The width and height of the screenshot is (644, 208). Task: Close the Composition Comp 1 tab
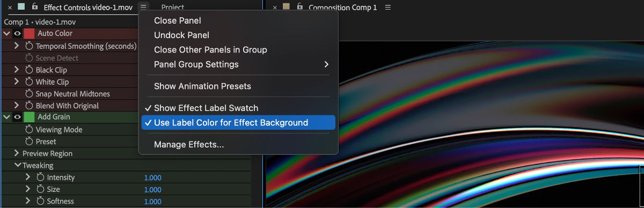275,8
